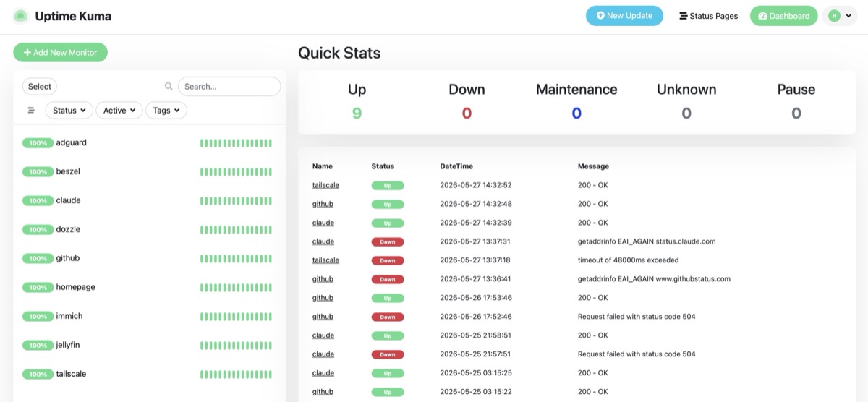
Task: Open the beszel monitor
Action: pyautogui.click(x=150, y=172)
